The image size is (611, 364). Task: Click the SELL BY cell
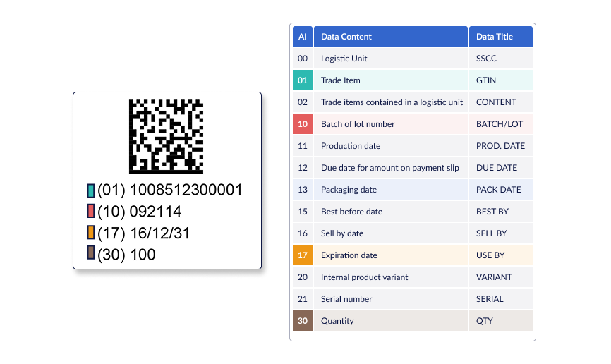501,233
